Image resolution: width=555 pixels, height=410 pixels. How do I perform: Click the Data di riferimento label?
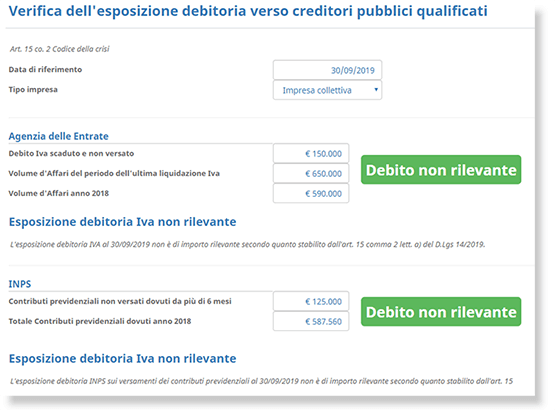pos(45,69)
